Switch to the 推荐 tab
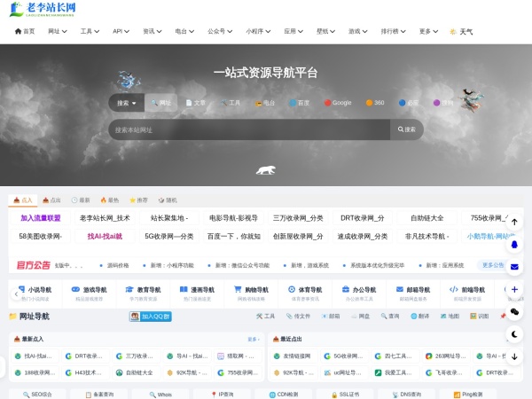Viewport: 532px width, 399px height. coord(138,200)
